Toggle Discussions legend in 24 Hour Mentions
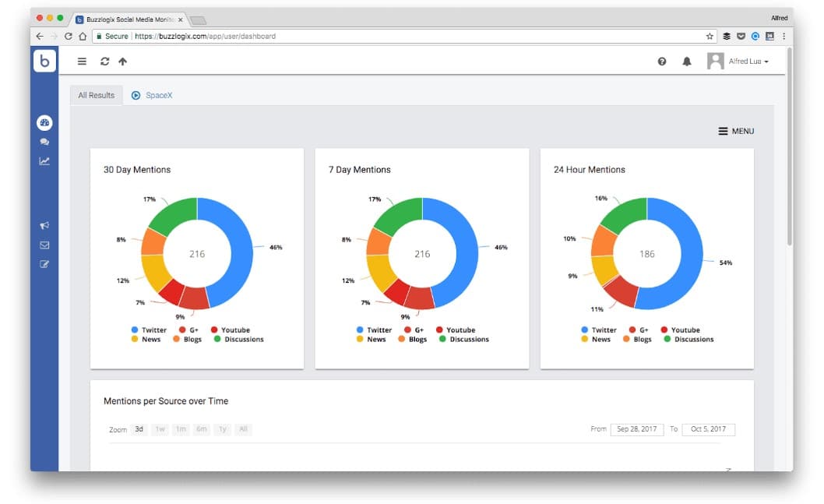 click(688, 340)
